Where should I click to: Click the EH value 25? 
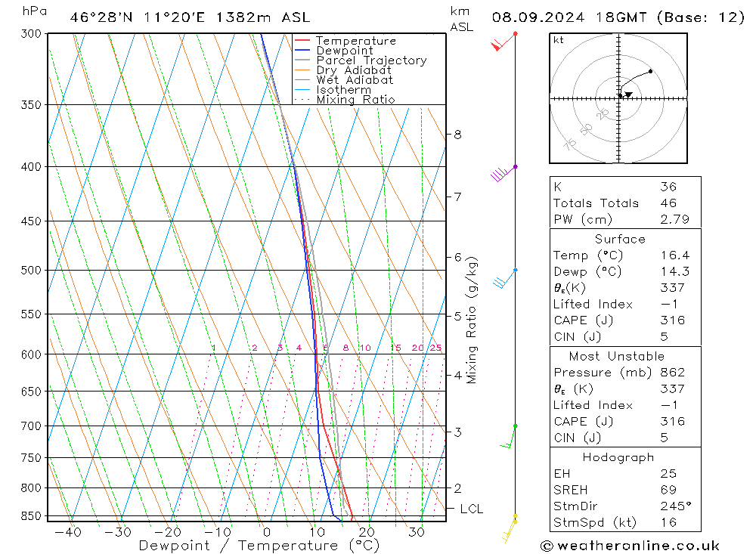[x=668, y=473]
